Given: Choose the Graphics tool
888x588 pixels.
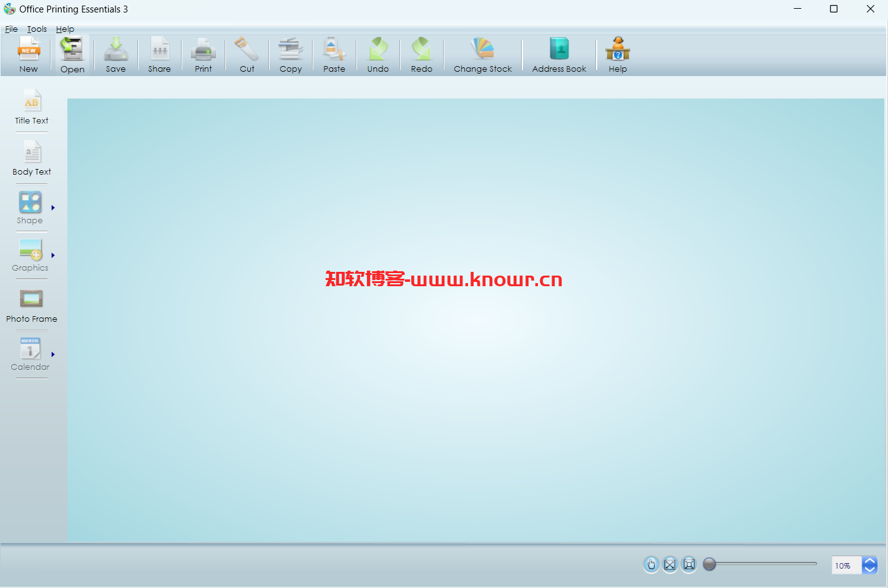Looking at the screenshot, I should coord(30,255).
